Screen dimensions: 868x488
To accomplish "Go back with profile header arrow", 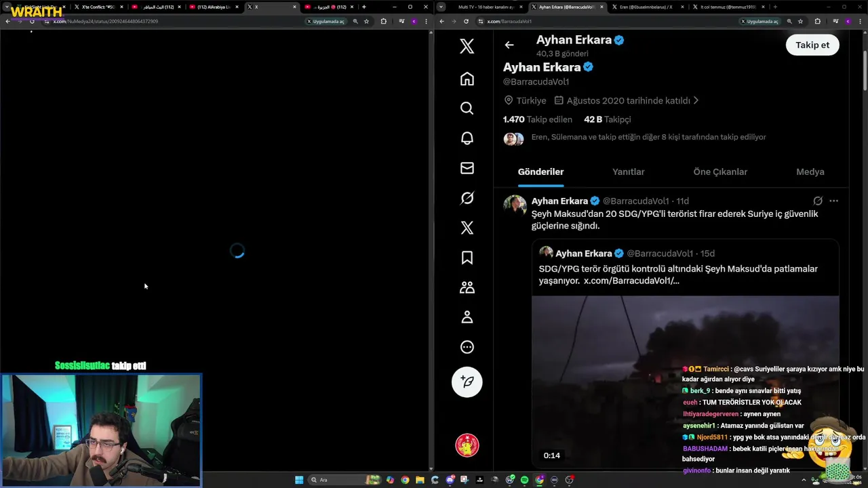I will [509, 45].
